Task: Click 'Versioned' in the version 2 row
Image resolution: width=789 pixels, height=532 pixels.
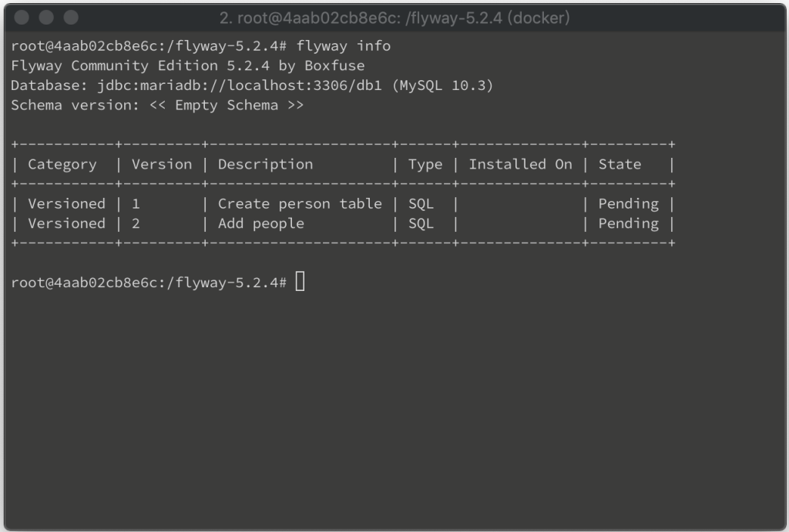Action: coord(66,223)
